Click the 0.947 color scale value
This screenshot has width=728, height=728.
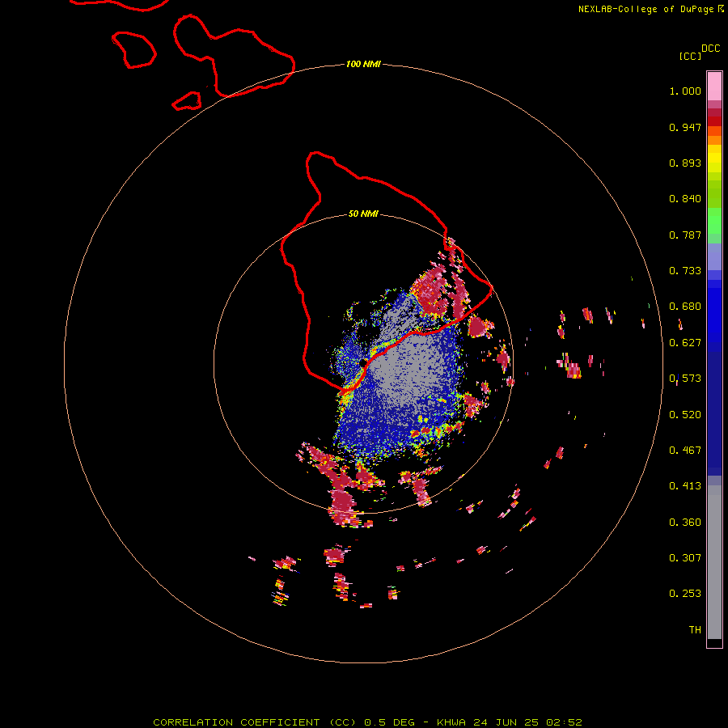pyautogui.click(x=685, y=127)
